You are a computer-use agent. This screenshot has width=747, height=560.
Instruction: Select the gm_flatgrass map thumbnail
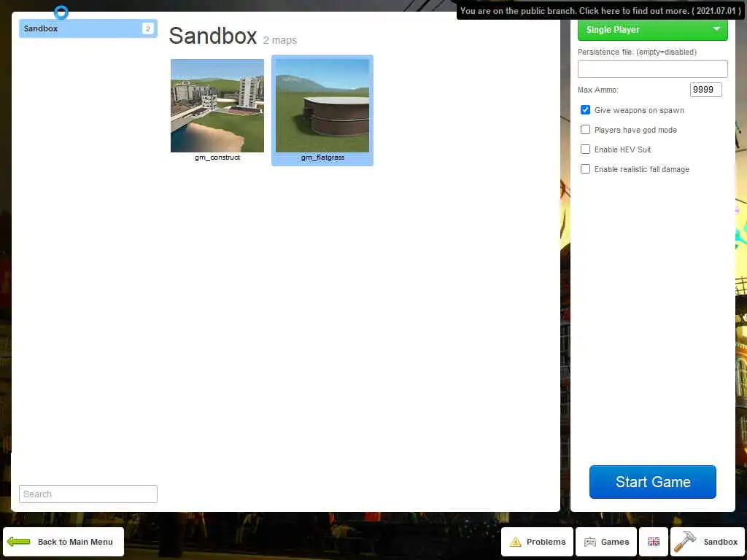[322, 106]
